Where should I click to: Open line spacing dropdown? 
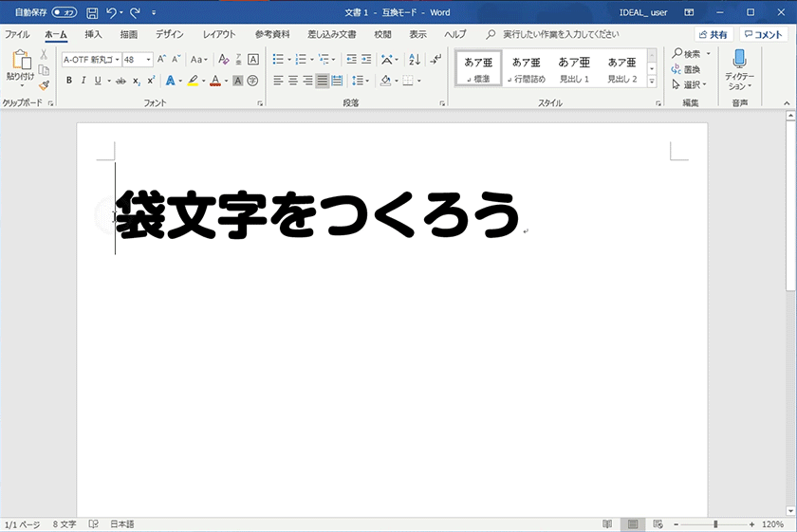coord(361,81)
